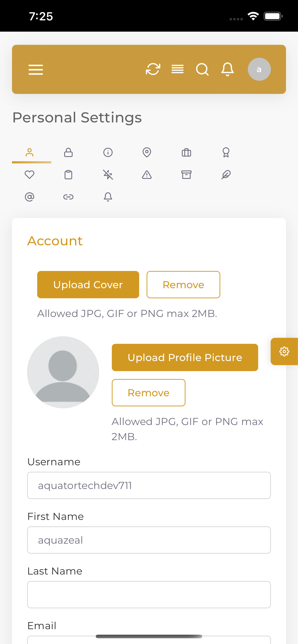Open the clipboard tab

click(68, 174)
